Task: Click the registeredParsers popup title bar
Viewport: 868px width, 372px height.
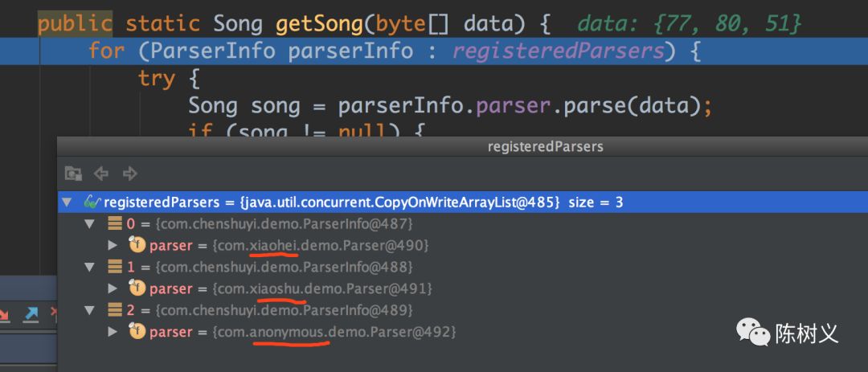Action: click(545, 147)
